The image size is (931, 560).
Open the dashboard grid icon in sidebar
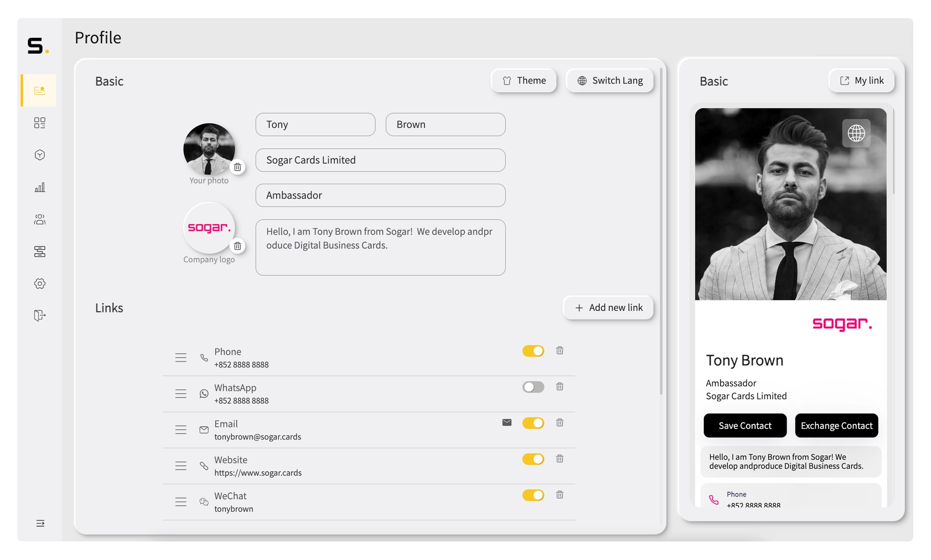(x=40, y=123)
